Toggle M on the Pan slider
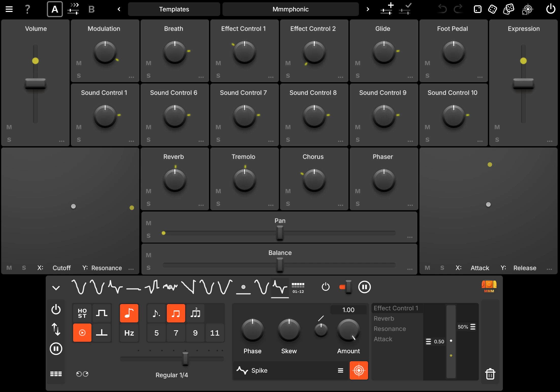Viewport: 560px width, 392px height. coord(149,223)
